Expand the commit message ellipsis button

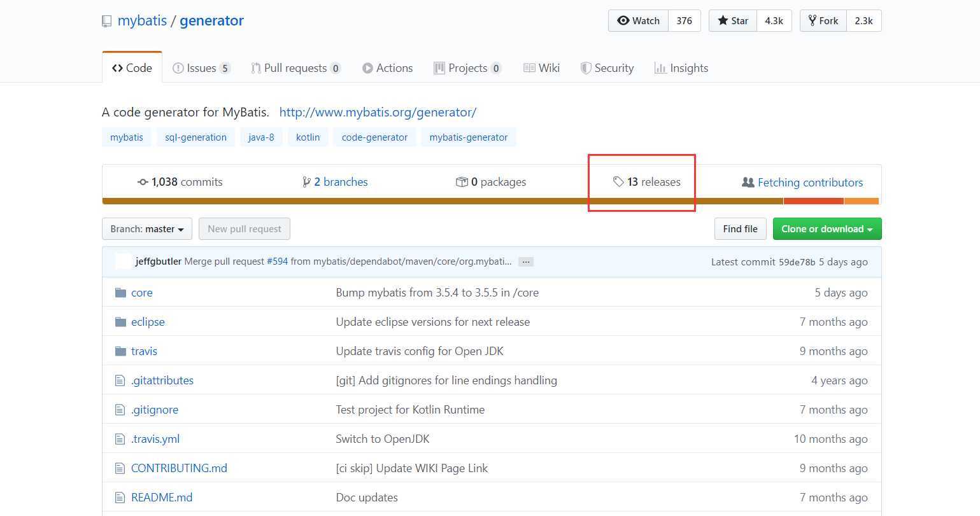526,261
